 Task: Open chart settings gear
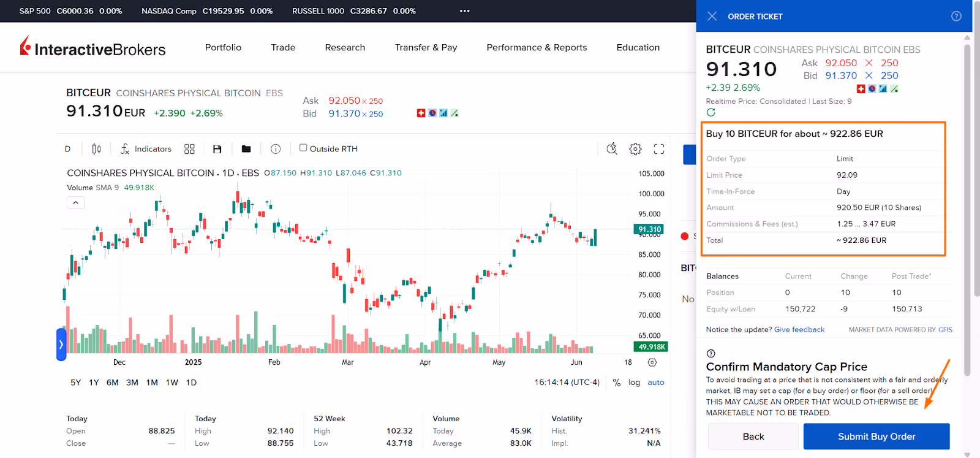pyautogui.click(x=635, y=149)
